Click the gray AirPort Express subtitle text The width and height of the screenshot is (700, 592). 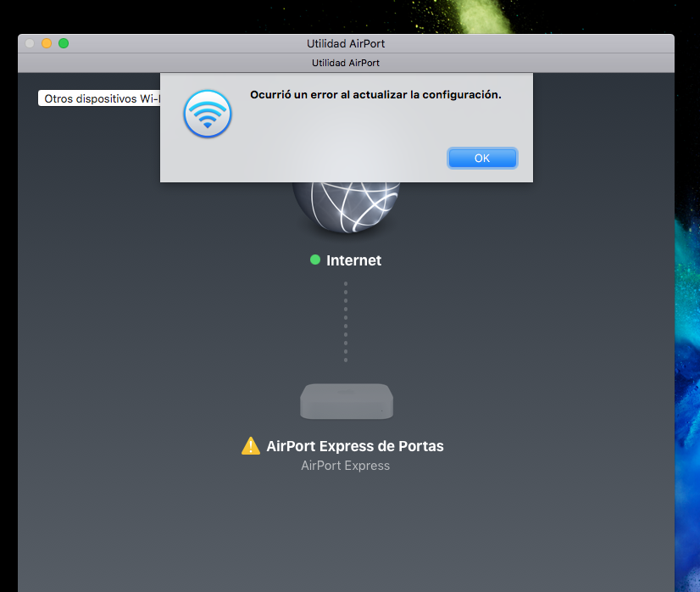coord(346,466)
